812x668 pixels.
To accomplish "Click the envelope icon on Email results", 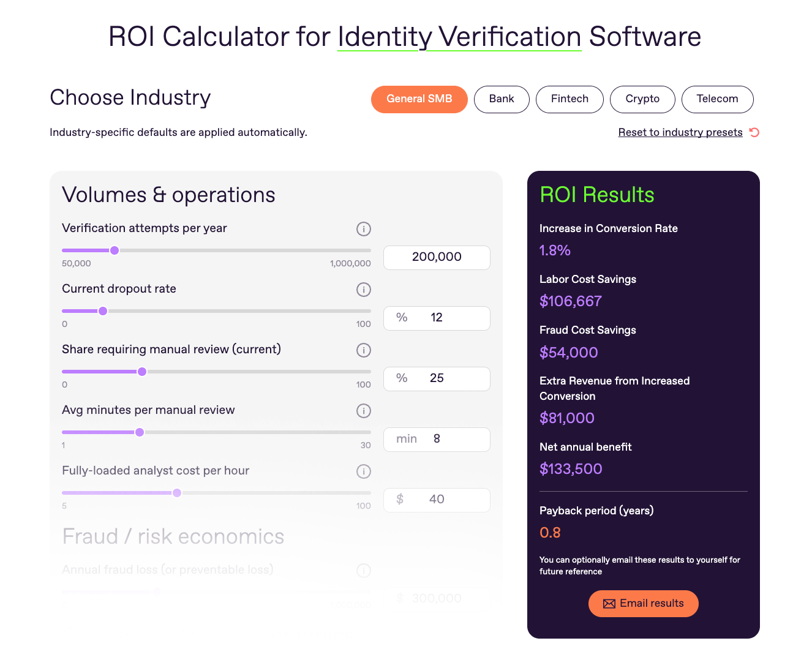I will click(x=609, y=603).
